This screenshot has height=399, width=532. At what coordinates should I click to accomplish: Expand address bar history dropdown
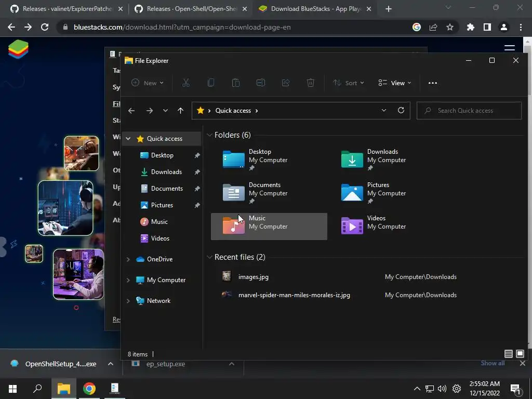click(x=384, y=110)
